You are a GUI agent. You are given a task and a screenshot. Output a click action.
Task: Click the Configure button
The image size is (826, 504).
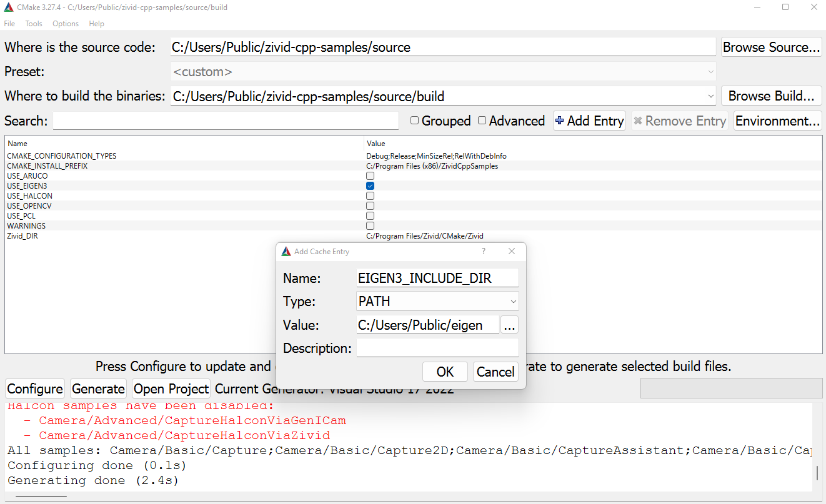pyautogui.click(x=35, y=388)
